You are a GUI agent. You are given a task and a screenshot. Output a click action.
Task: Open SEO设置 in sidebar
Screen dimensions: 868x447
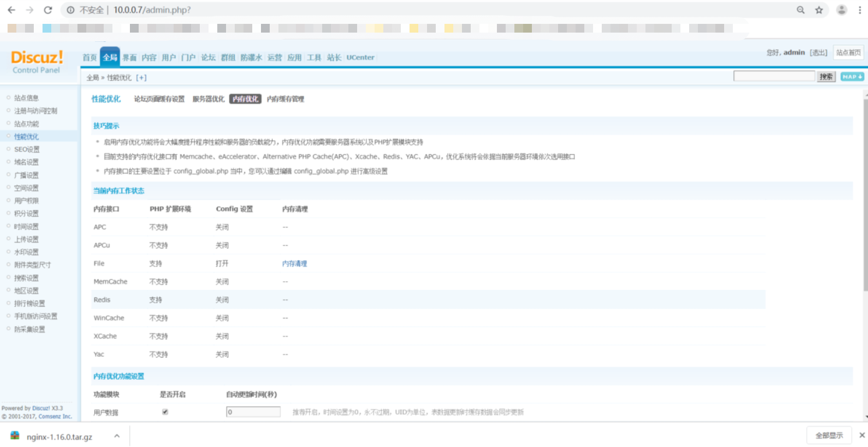click(27, 149)
